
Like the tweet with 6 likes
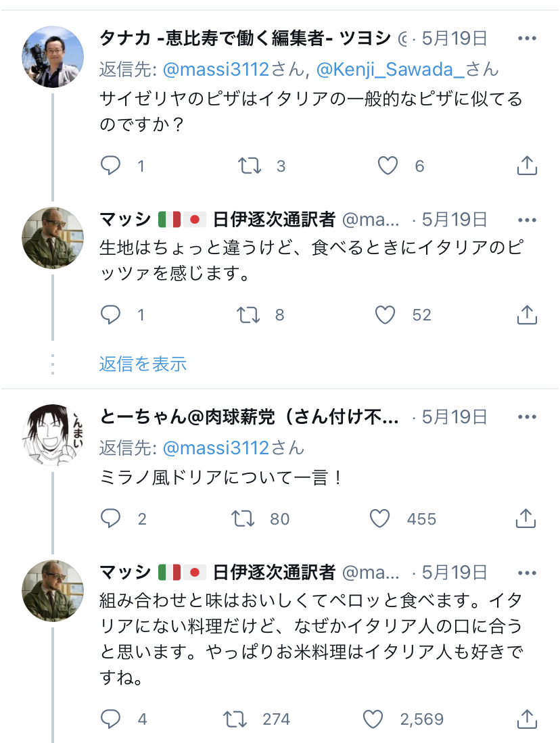[x=388, y=166]
